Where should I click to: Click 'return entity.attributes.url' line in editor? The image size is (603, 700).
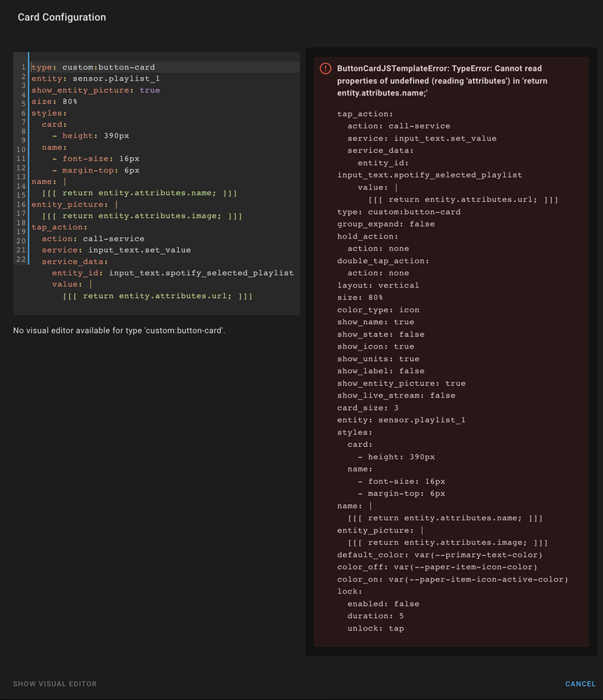tap(158, 296)
